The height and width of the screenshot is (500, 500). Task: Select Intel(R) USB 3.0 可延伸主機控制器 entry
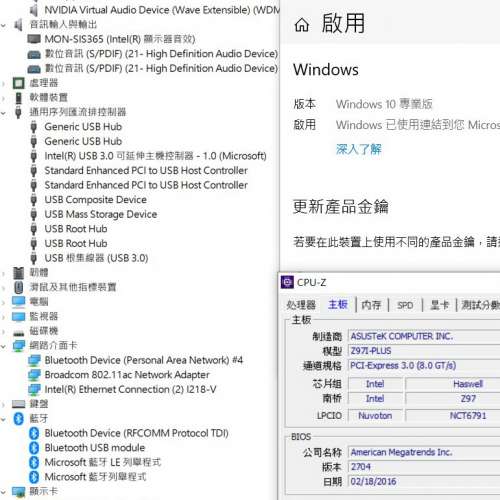tap(155, 156)
